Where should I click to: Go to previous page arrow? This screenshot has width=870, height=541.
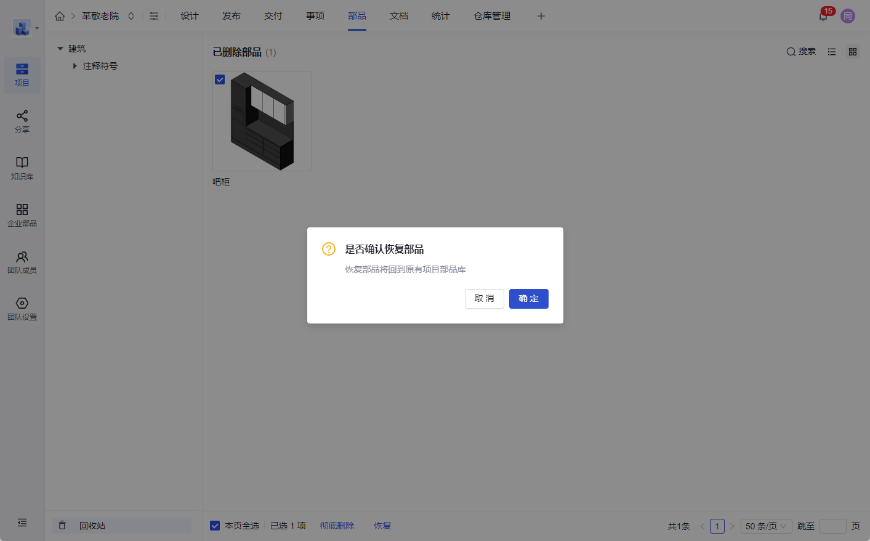pos(702,526)
